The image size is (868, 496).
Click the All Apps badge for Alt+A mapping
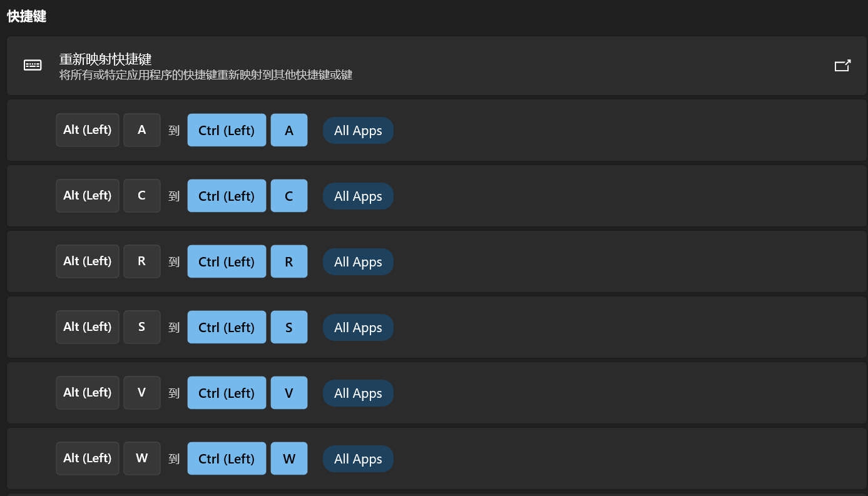point(358,131)
